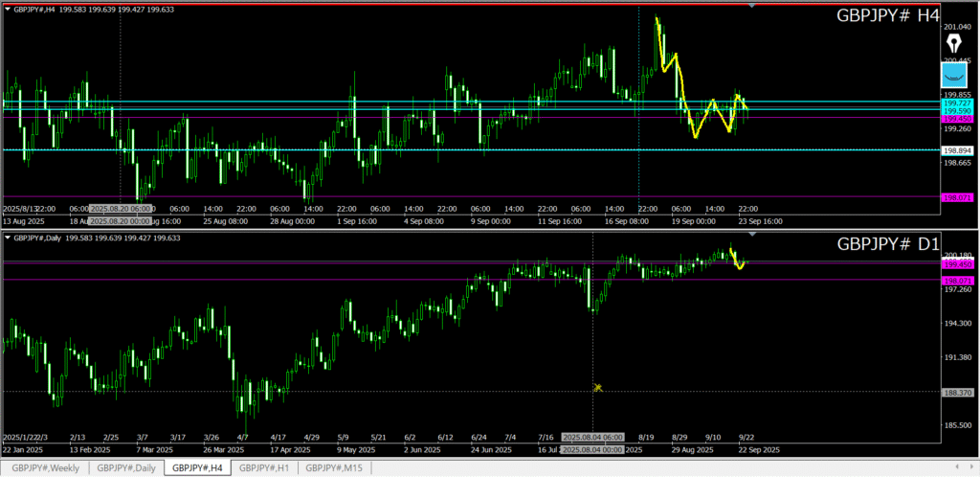Click the yellow zigzag line on H4 chart
This screenshot has height=477, width=980.
pos(676,67)
